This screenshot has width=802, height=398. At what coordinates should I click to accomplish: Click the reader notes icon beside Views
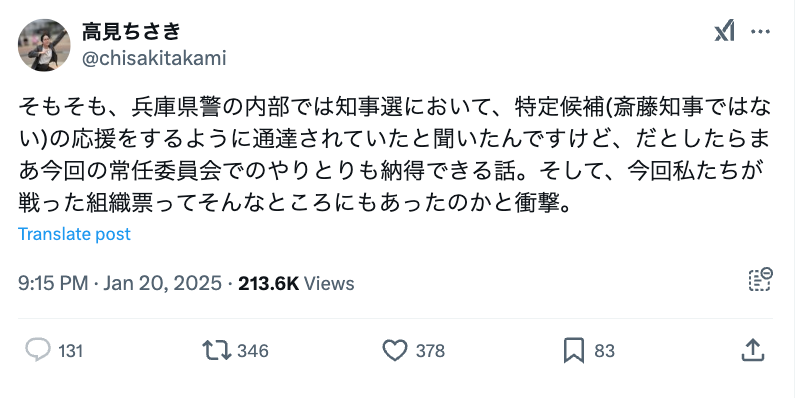pyautogui.click(x=760, y=279)
